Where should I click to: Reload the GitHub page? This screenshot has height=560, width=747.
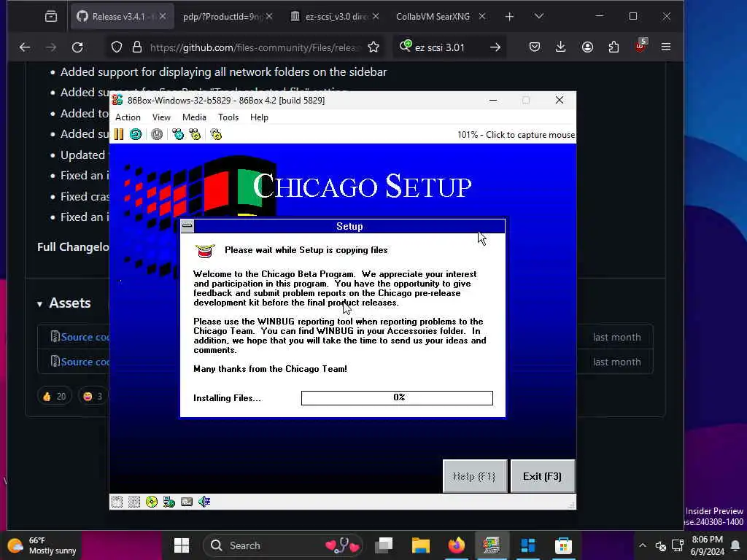coord(77,47)
